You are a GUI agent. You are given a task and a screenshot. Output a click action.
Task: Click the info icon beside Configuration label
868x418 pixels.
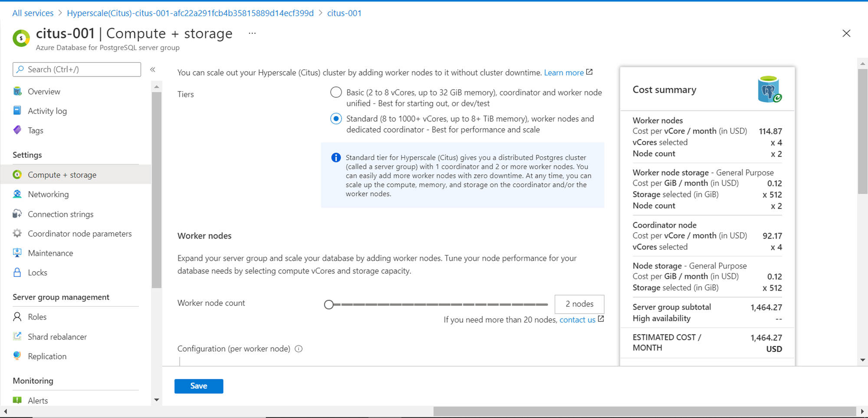299,348
